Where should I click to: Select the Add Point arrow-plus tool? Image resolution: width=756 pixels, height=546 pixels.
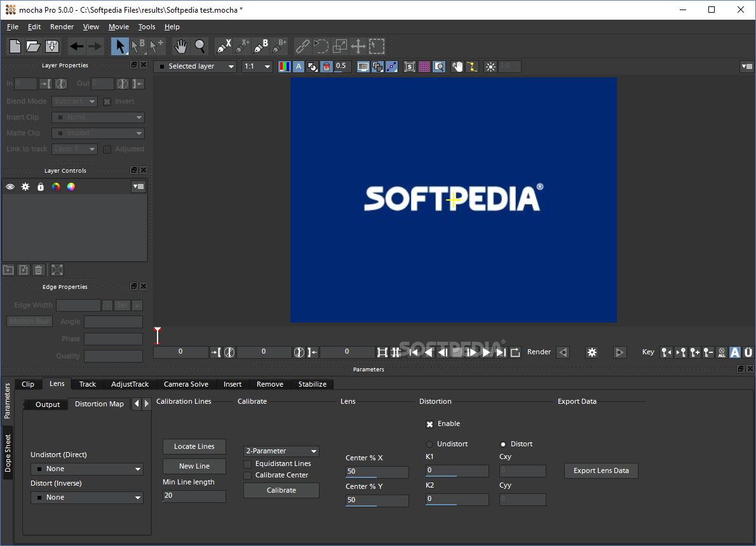[x=157, y=46]
